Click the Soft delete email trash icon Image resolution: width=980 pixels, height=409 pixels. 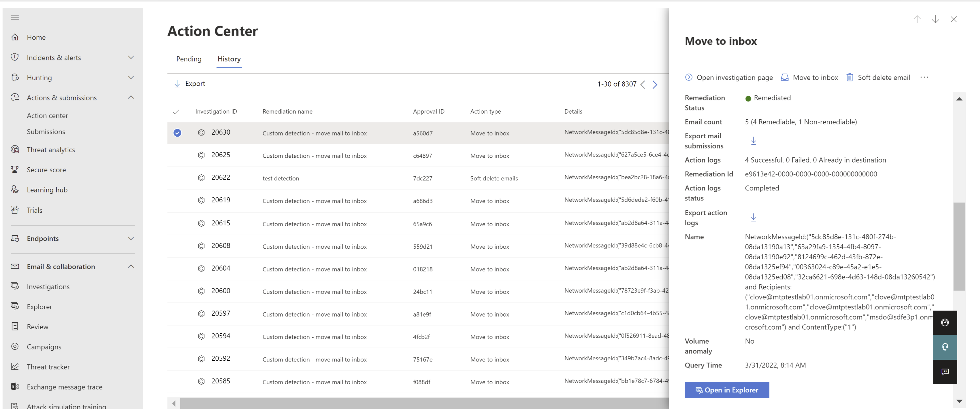[849, 78]
